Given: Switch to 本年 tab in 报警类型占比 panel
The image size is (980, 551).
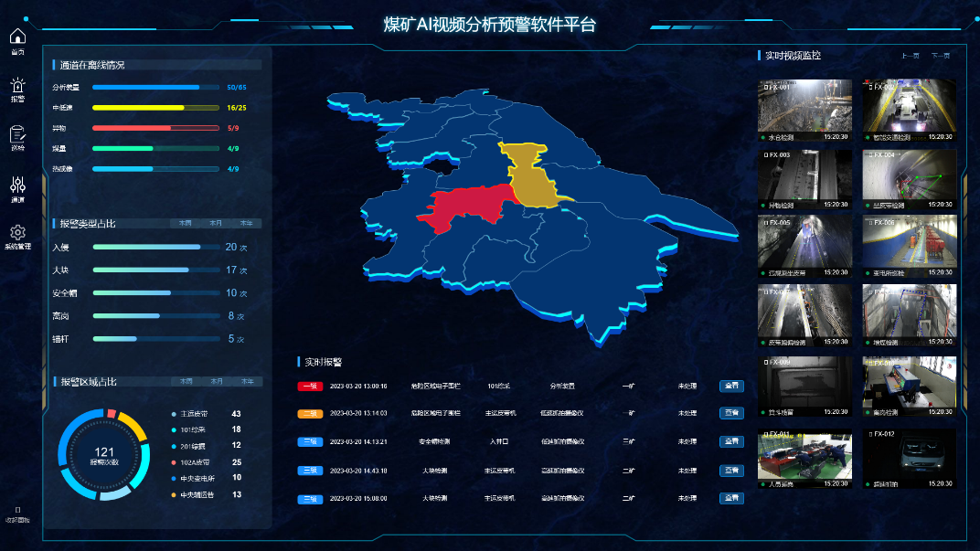Looking at the screenshot, I should (x=249, y=222).
